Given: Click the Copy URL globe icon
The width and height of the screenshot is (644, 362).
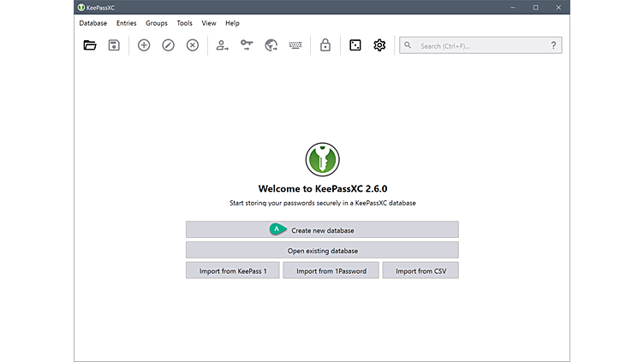Looking at the screenshot, I should coord(271,45).
